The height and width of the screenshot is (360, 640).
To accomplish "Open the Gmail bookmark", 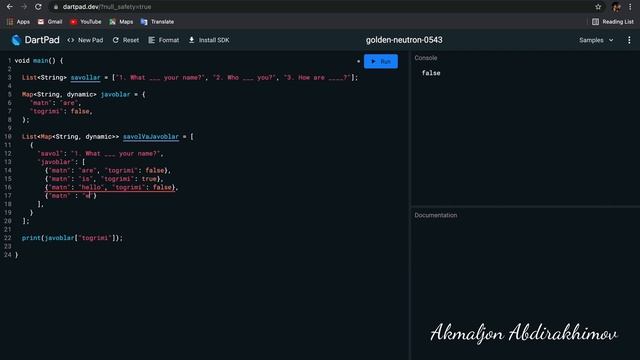I will click(x=50, y=22).
